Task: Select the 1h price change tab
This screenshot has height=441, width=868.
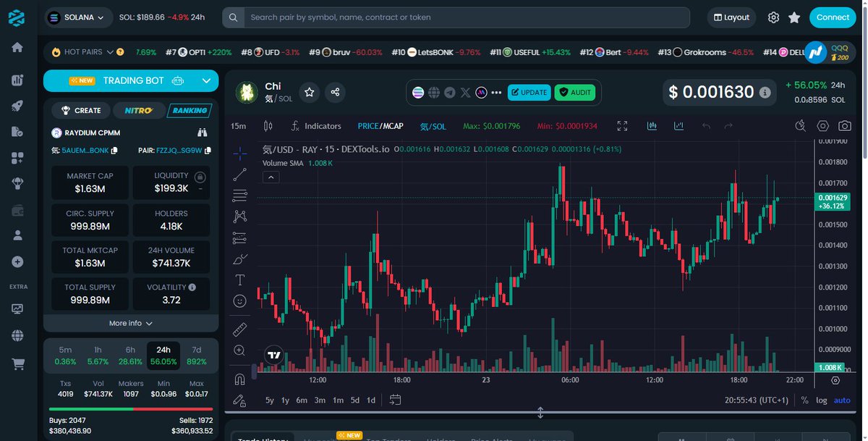Action: (98, 356)
